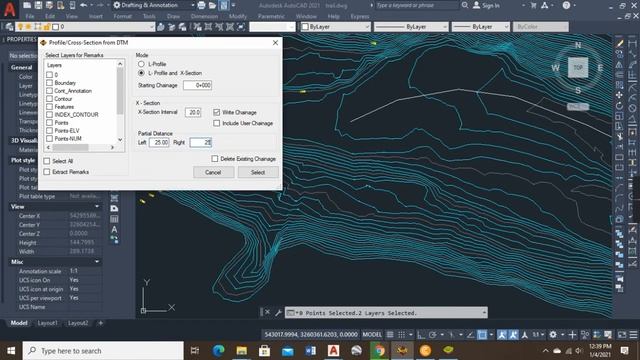The image size is (640, 360).
Task: Check the Boundary layer checkbox
Action: [49, 83]
